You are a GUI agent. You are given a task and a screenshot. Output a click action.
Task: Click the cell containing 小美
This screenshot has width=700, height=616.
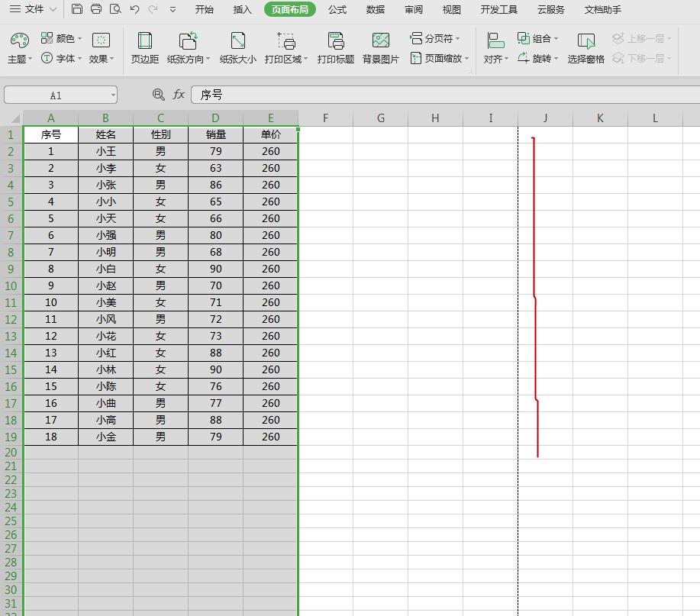106,302
